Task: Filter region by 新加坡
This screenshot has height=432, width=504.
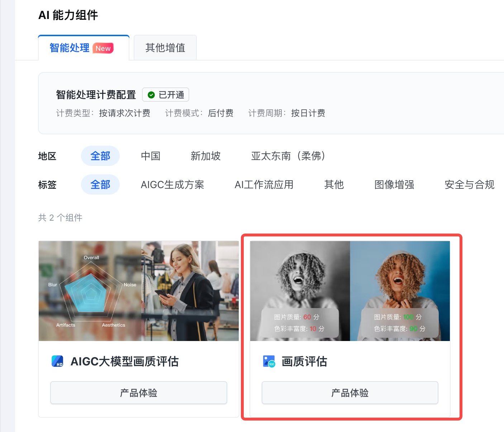Action: (x=206, y=156)
